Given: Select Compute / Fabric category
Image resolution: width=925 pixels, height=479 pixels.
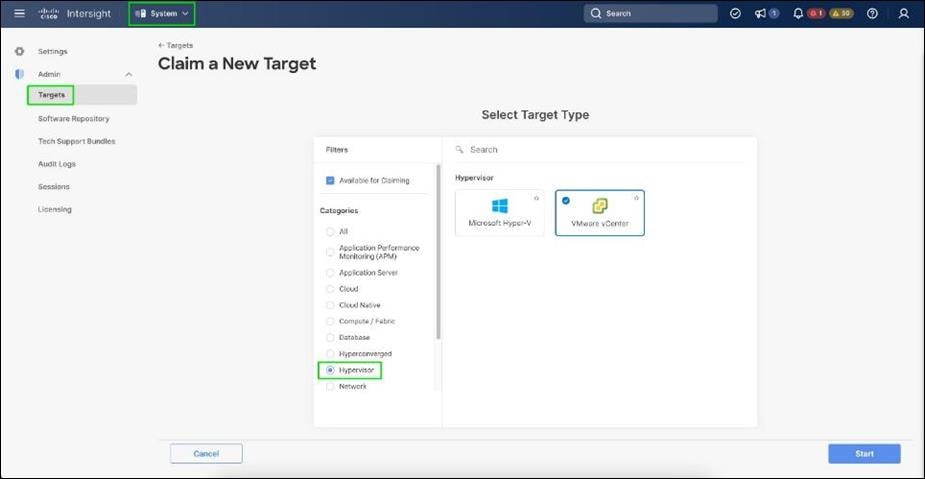Looking at the screenshot, I should pos(330,321).
